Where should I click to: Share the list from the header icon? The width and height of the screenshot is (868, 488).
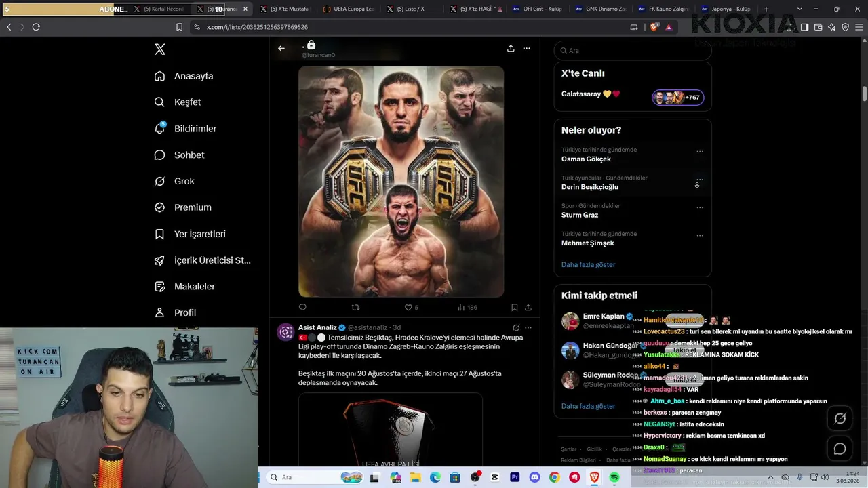click(x=511, y=48)
